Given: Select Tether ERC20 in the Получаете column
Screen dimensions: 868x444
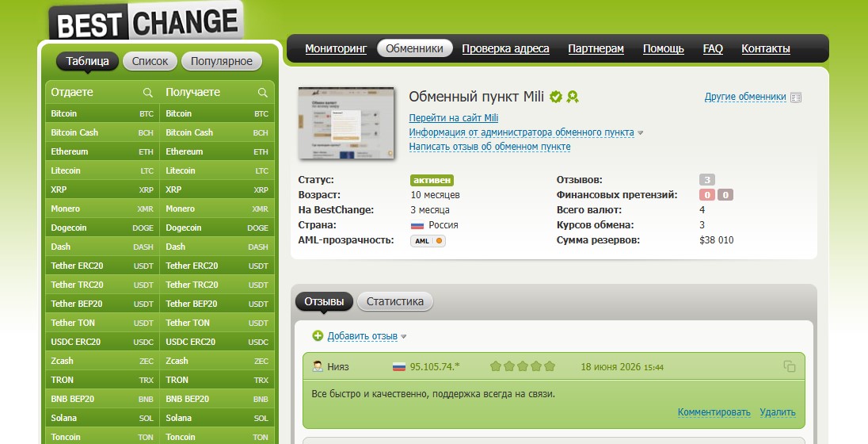Looking at the screenshot, I should click(x=217, y=266).
